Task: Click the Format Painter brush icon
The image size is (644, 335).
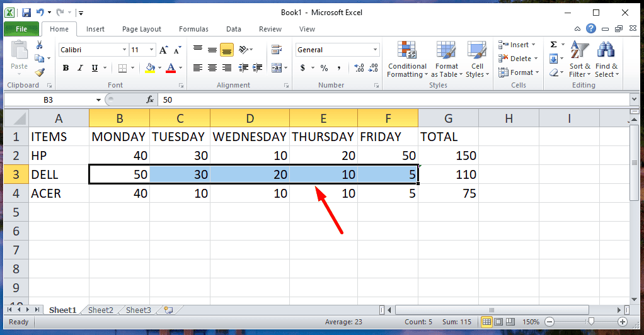Action: tap(40, 72)
